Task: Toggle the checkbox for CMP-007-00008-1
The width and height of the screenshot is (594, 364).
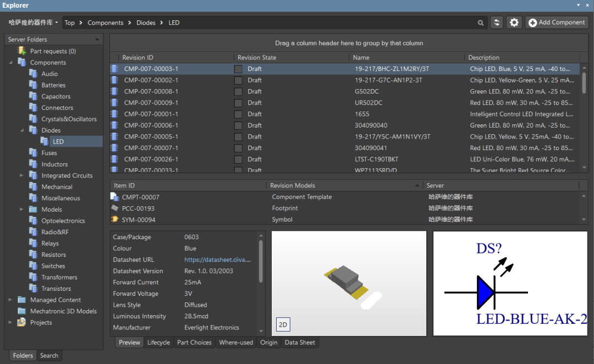Action: [238, 92]
